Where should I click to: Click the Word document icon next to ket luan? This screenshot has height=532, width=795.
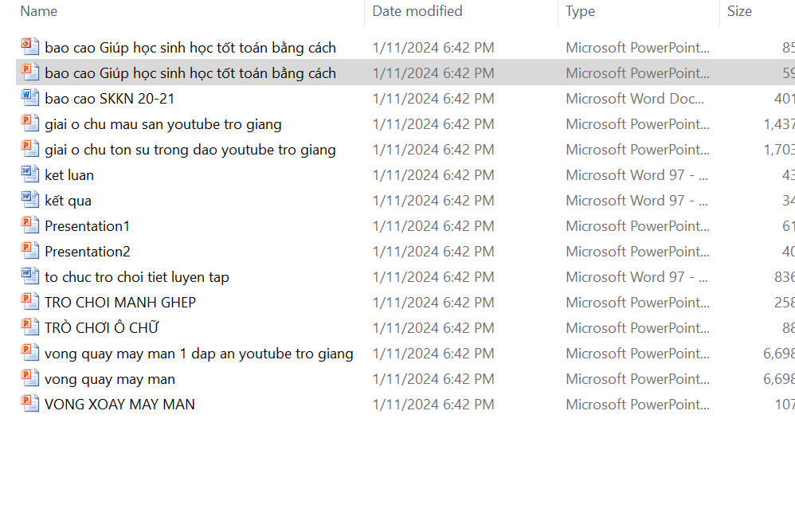point(30,174)
